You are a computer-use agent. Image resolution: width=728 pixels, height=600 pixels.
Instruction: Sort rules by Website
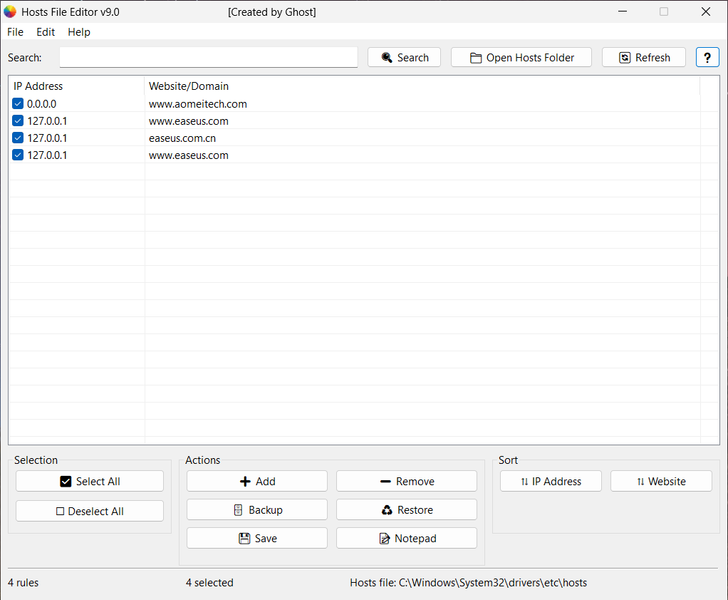click(661, 481)
